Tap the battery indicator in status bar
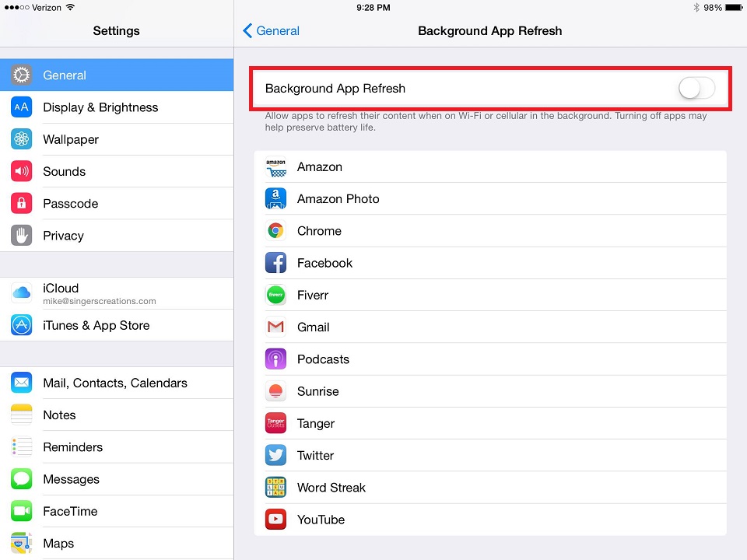The height and width of the screenshot is (560, 747). [734, 8]
